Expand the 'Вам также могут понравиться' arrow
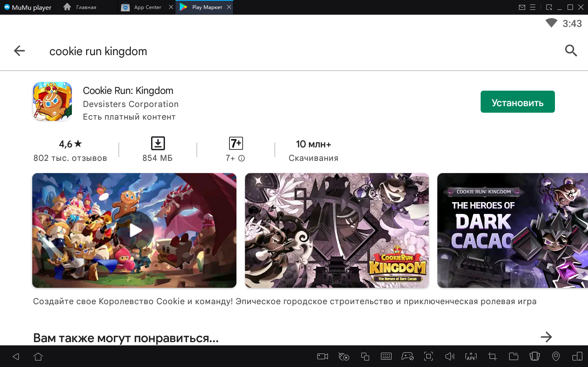The width and height of the screenshot is (588, 367). [x=546, y=337]
